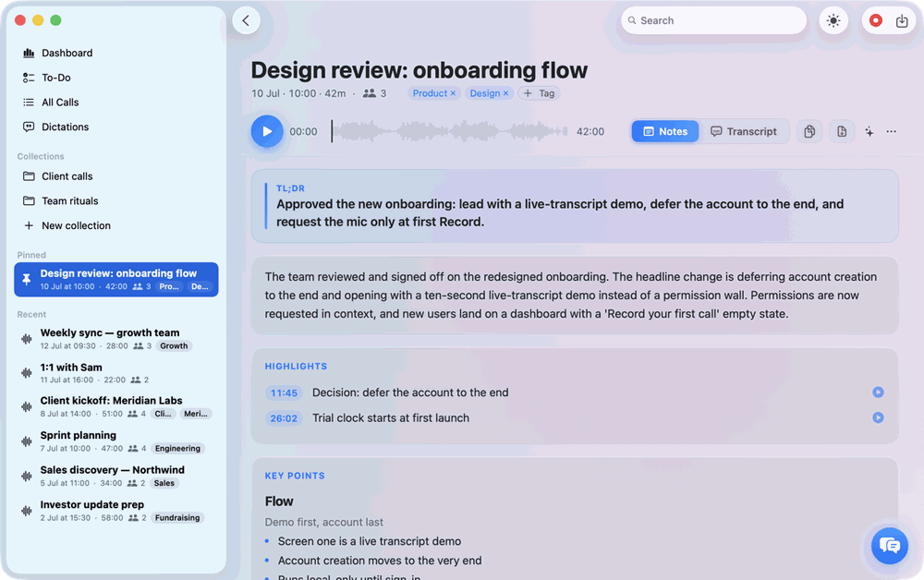This screenshot has height=580, width=924.
Task: Click the participants count next to 42m
Action: (x=375, y=93)
